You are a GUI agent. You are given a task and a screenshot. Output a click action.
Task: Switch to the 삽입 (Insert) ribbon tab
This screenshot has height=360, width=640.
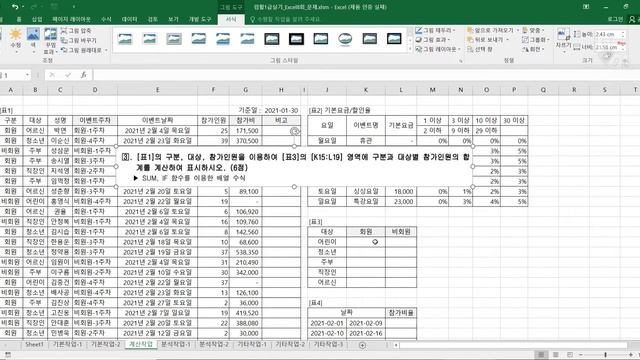click(37, 19)
